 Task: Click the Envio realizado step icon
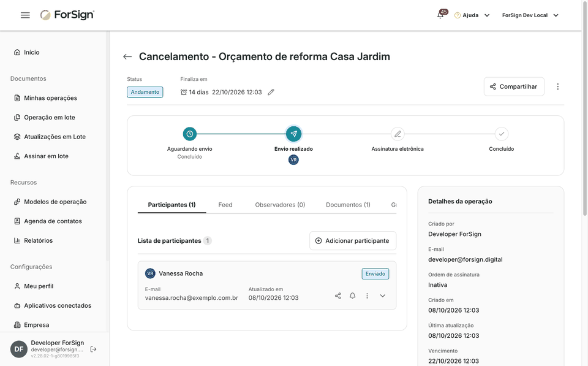[x=293, y=134]
